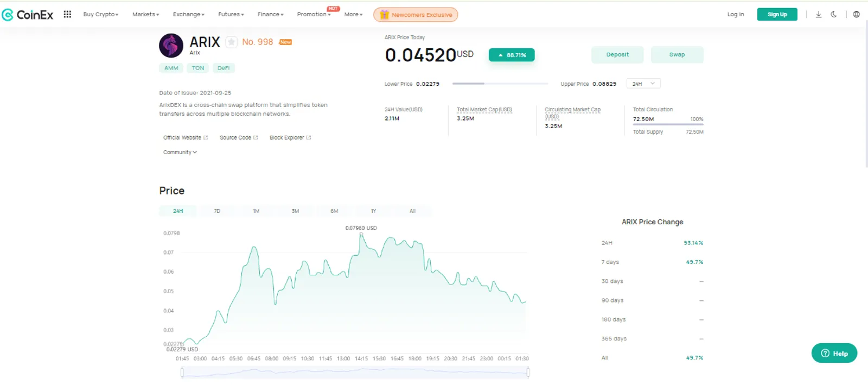Click the Deposit button
Screen dimensions: 868x385
(x=617, y=55)
